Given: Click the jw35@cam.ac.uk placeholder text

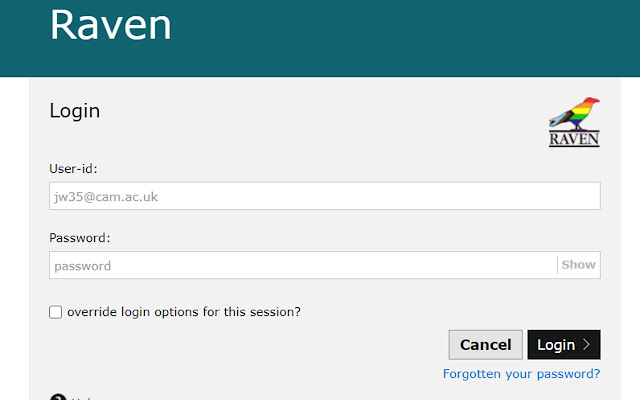Looking at the screenshot, I should point(106,197).
